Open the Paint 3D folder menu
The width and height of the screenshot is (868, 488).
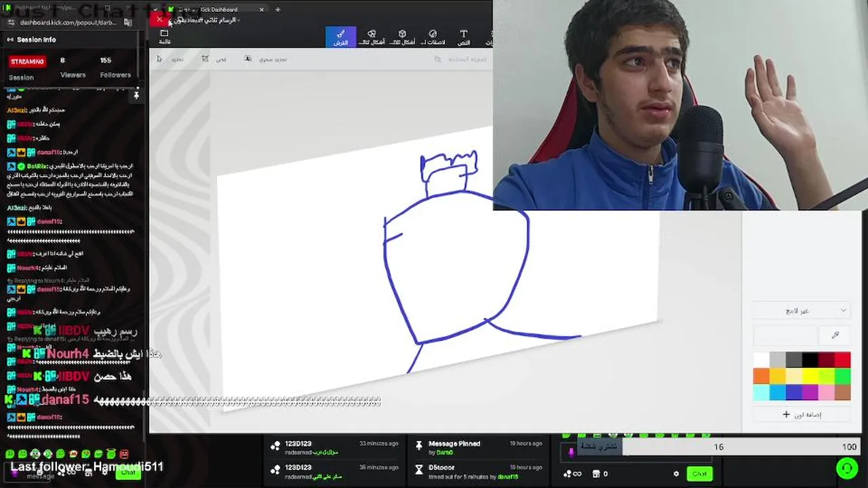pos(164,37)
